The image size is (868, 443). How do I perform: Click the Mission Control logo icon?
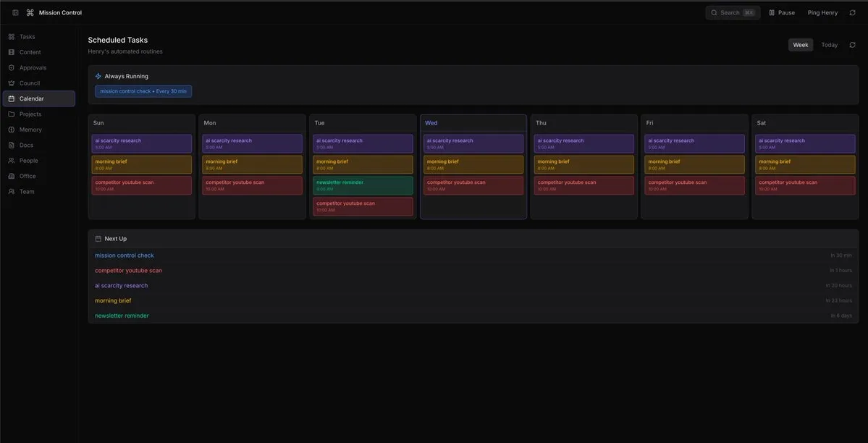pyautogui.click(x=30, y=12)
